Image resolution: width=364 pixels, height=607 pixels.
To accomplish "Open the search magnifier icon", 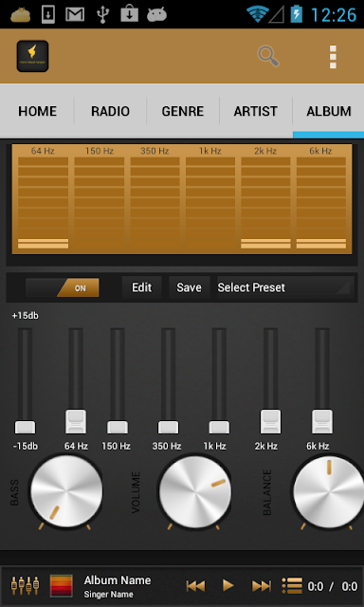I will [268, 57].
